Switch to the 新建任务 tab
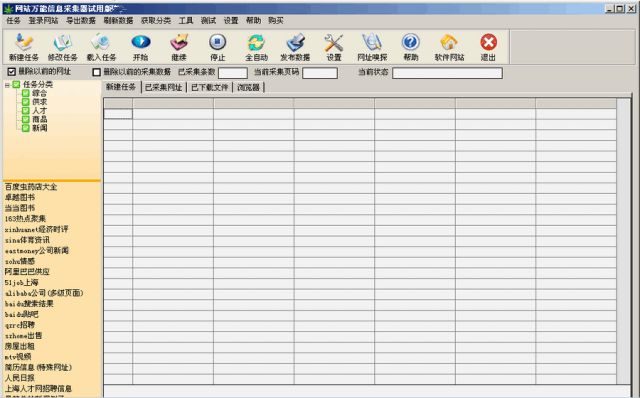 (x=121, y=87)
